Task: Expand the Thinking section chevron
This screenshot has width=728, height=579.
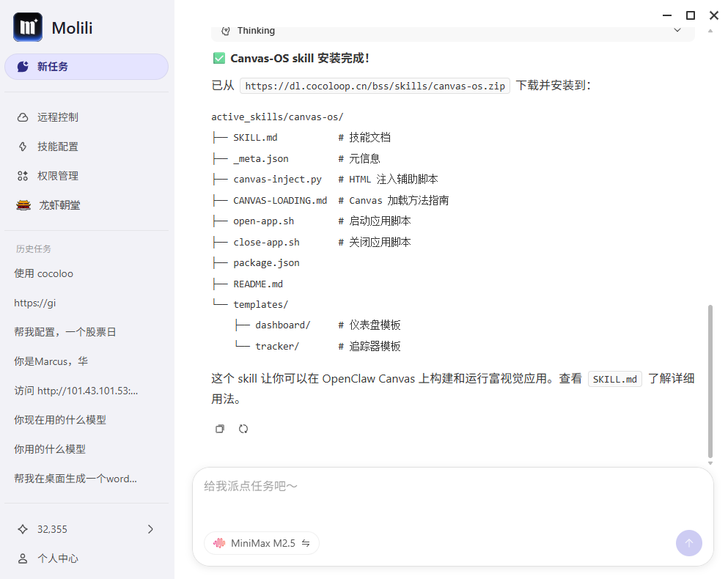Action: pos(677,31)
